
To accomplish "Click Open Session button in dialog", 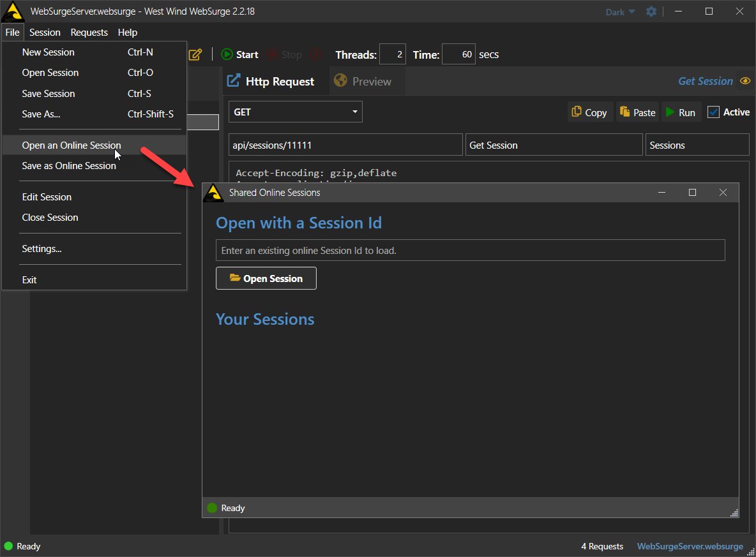I will (x=266, y=278).
